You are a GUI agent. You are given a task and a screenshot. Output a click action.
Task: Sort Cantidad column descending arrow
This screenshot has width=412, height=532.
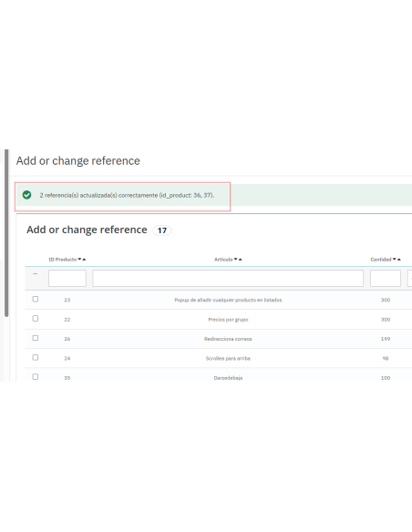[395, 260]
